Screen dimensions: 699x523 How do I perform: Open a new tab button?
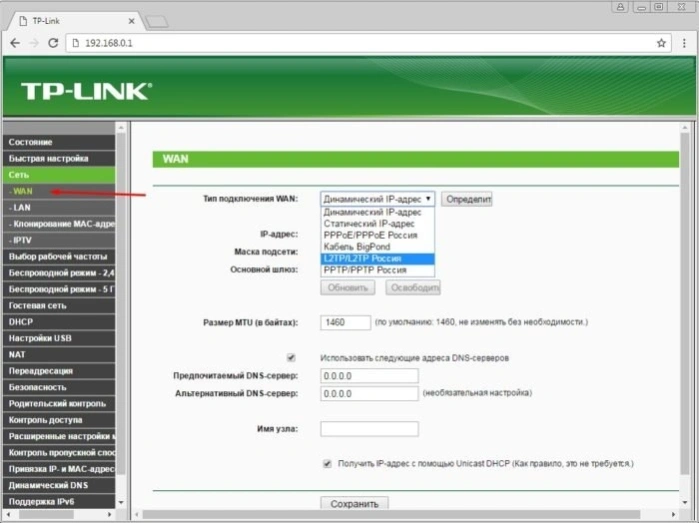tap(156, 21)
